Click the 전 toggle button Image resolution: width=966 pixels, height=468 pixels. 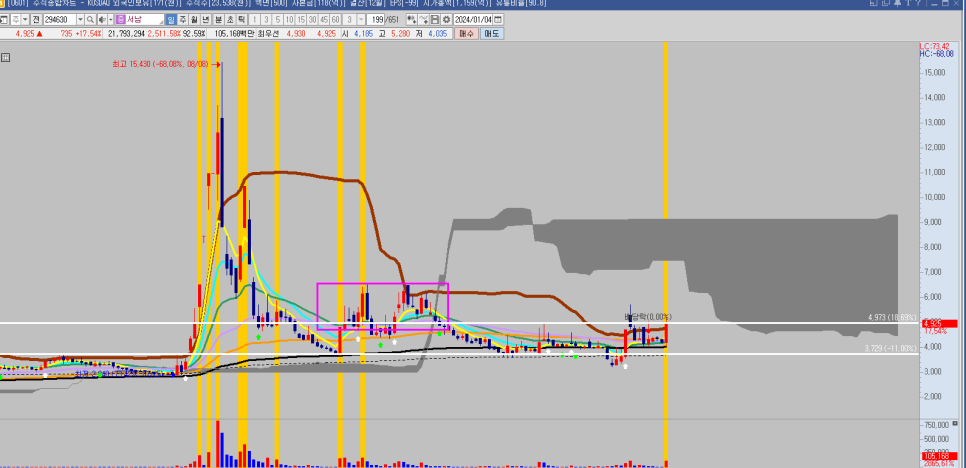[36, 20]
